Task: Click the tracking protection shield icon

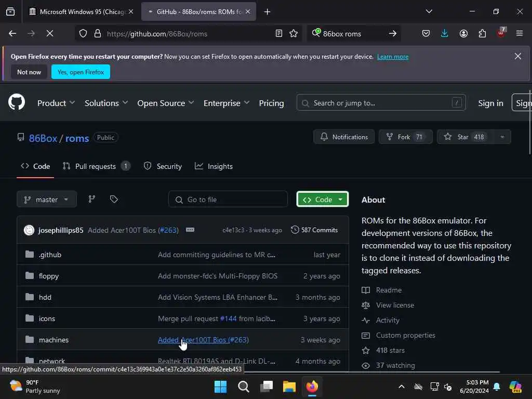Action: (x=83, y=34)
